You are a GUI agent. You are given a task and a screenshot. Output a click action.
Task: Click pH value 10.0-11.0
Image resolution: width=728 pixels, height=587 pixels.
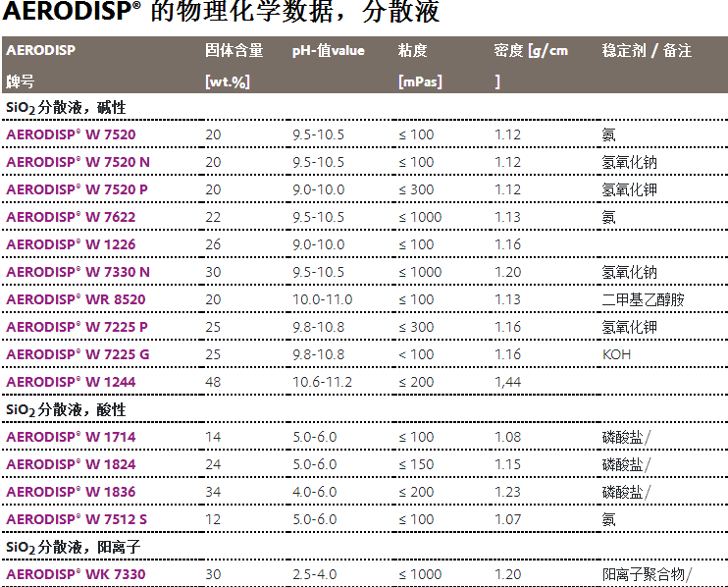pyautogui.click(x=322, y=299)
